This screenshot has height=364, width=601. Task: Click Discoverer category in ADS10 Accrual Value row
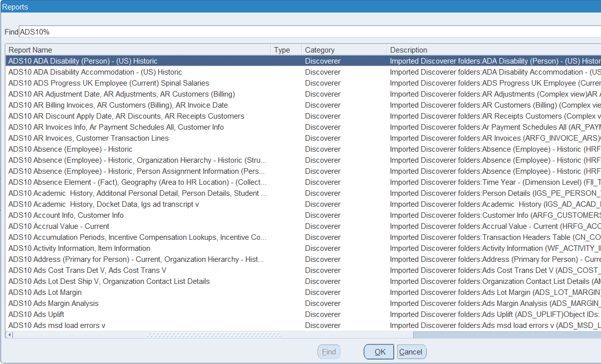pyautogui.click(x=323, y=226)
